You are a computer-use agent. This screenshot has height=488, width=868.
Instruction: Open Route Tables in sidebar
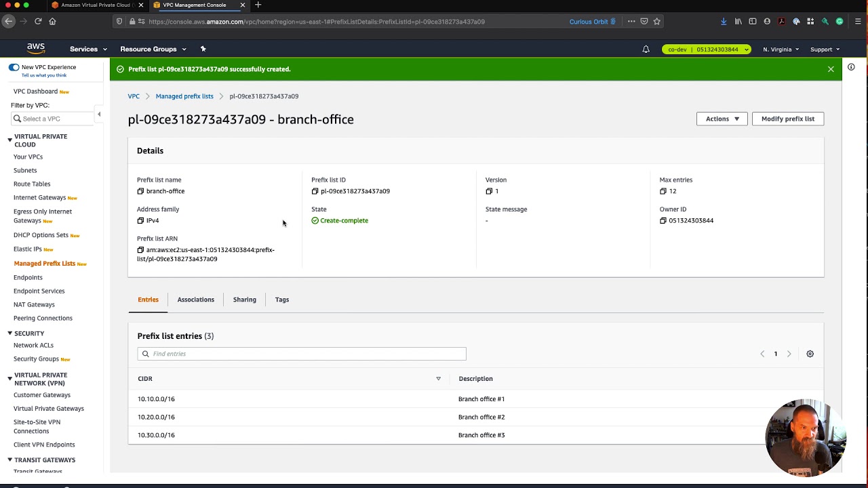tap(32, 184)
